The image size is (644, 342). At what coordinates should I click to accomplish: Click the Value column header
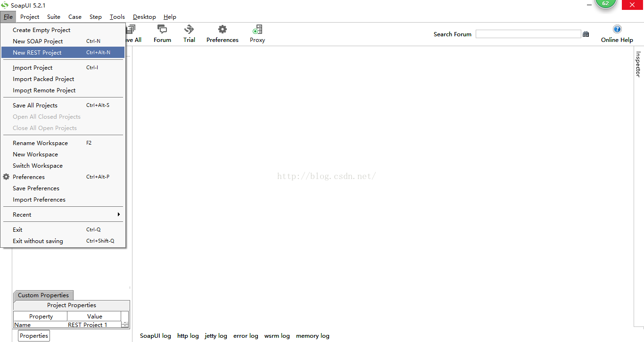[x=94, y=317]
